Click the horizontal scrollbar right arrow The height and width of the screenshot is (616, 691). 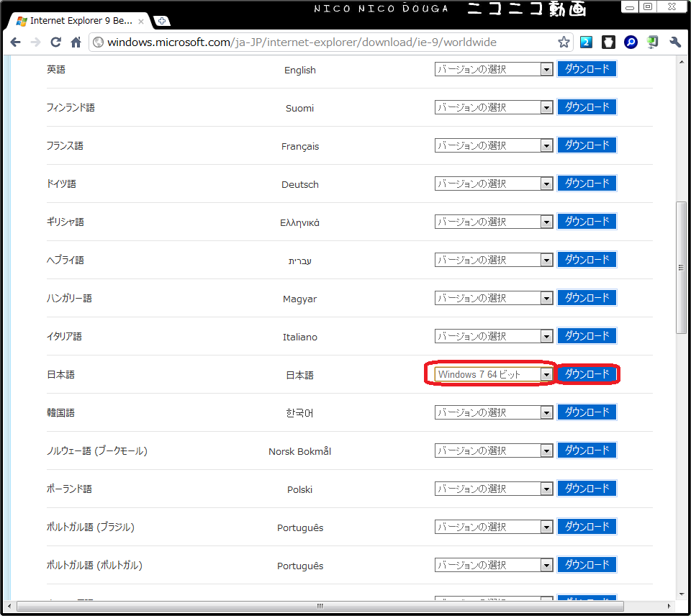point(669,606)
